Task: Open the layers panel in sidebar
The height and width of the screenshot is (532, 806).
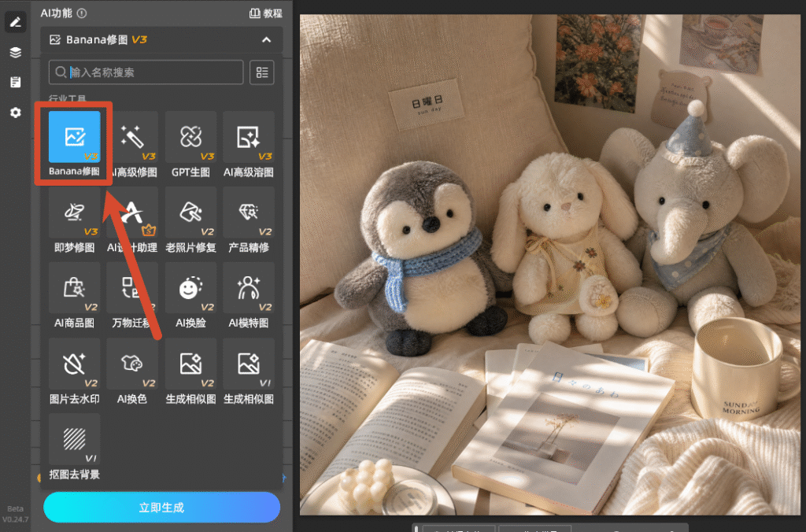Action: click(x=16, y=52)
